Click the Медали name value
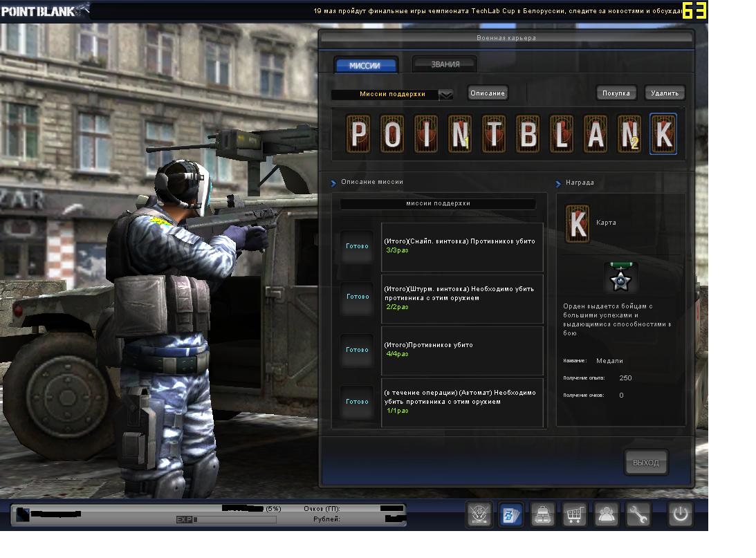This screenshot has width=756, height=558. (x=609, y=360)
